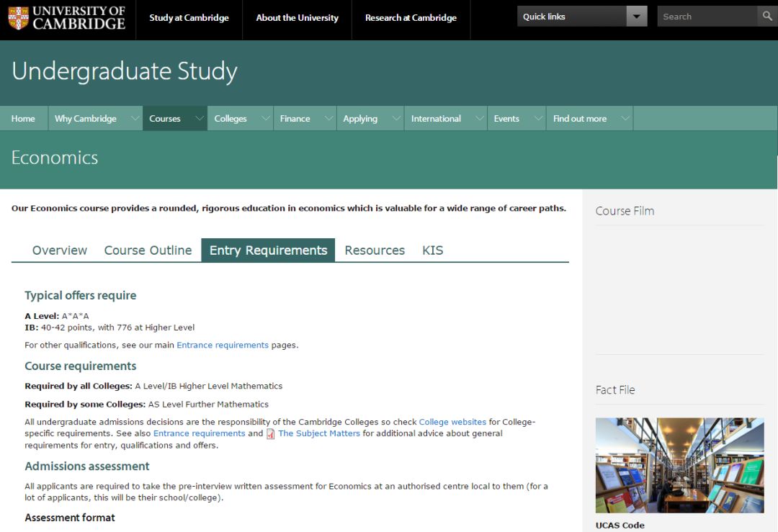
Task: Click the UCAS Code label
Action: coord(620,525)
